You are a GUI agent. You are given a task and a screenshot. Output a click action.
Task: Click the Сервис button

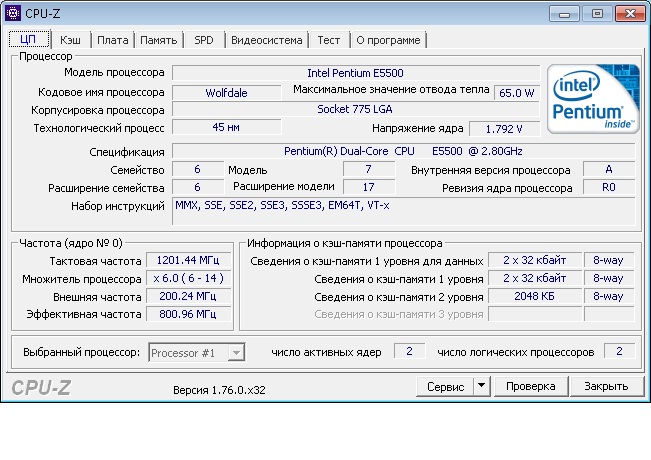point(445,387)
